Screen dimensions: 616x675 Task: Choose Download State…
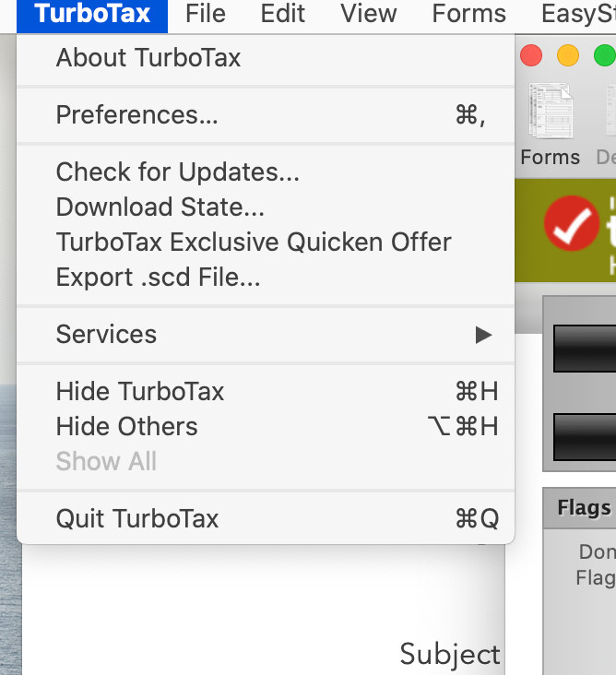pyautogui.click(x=266, y=207)
